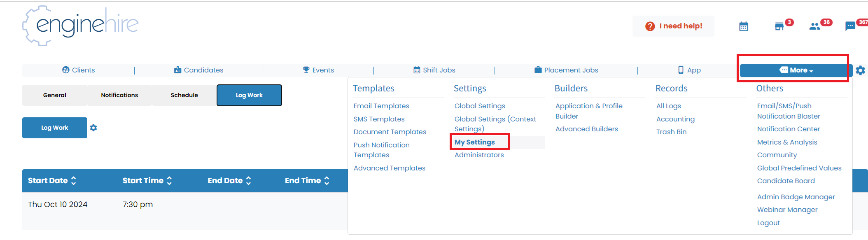Open the calendar icon in header

(x=743, y=27)
